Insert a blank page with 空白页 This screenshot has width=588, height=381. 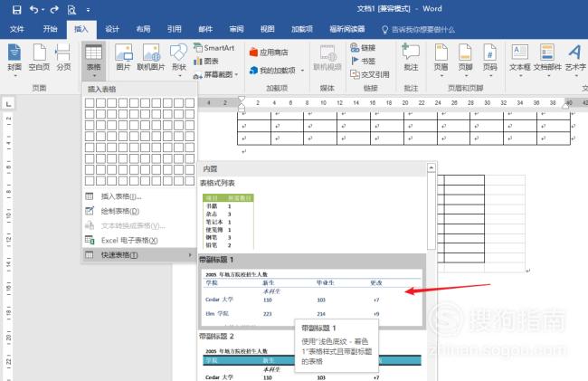click(39, 57)
